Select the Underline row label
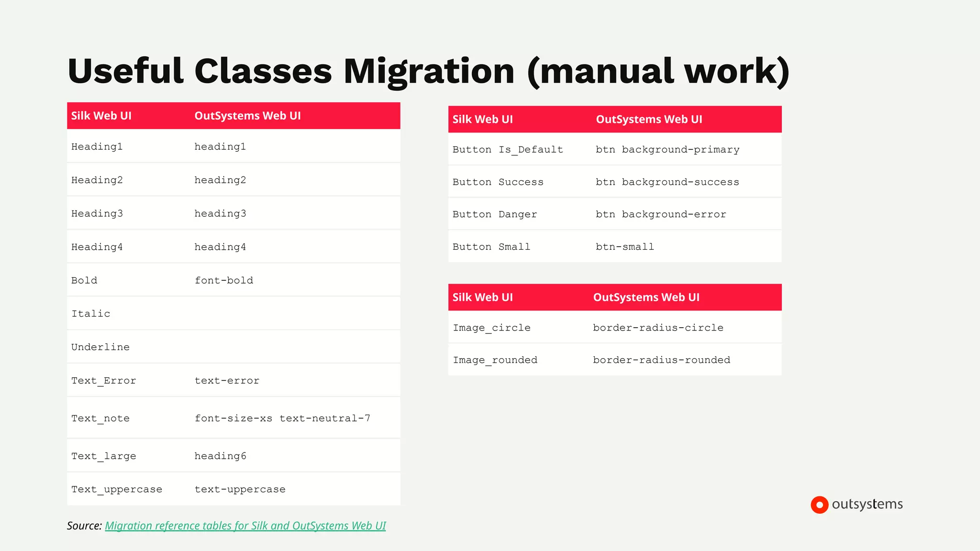The width and height of the screenshot is (980, 551). click(100, 347)
